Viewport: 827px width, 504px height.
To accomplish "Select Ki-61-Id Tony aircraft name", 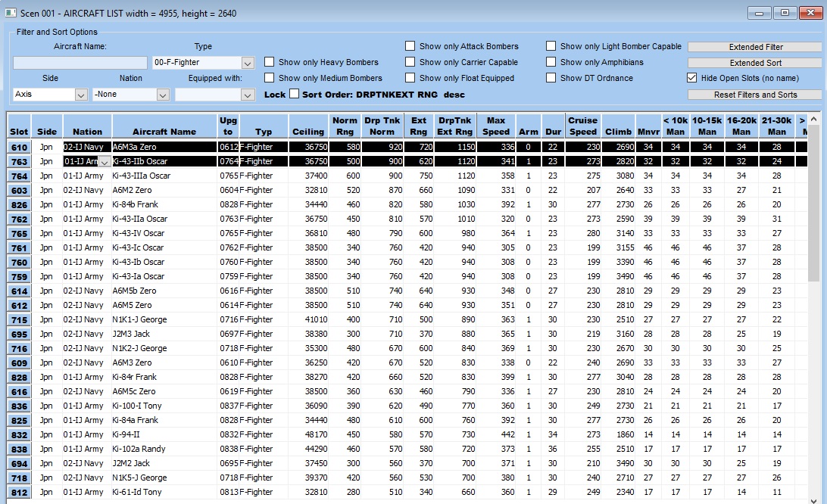I will [137, 493].
